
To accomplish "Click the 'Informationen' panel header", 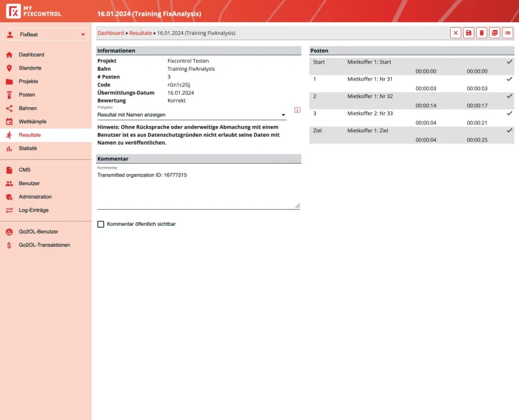I will point(199,51).
